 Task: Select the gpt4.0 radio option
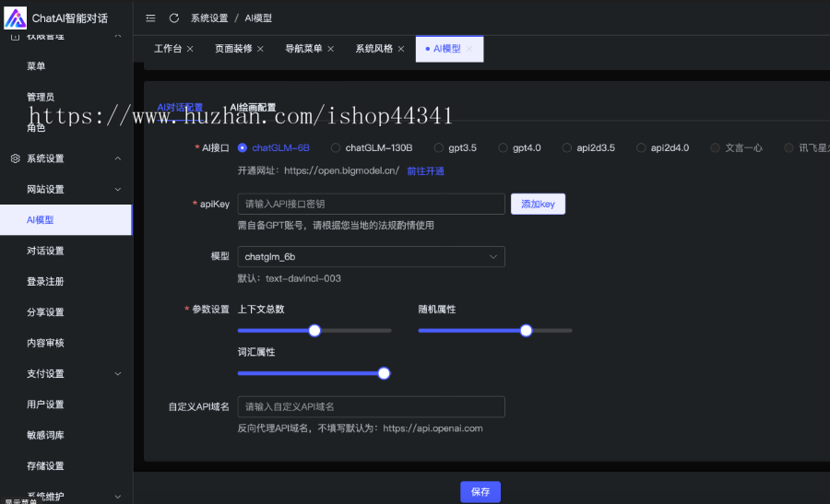click(x=503, y=148)
